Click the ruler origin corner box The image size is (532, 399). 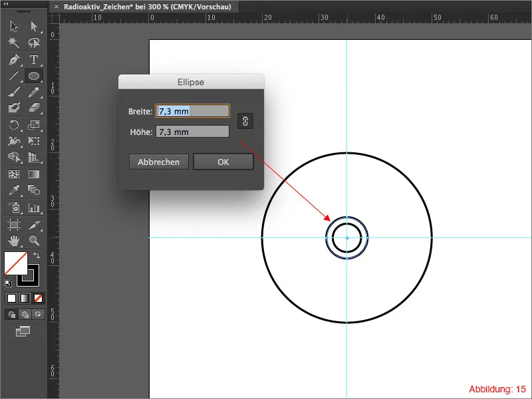[x=54, y=19]
